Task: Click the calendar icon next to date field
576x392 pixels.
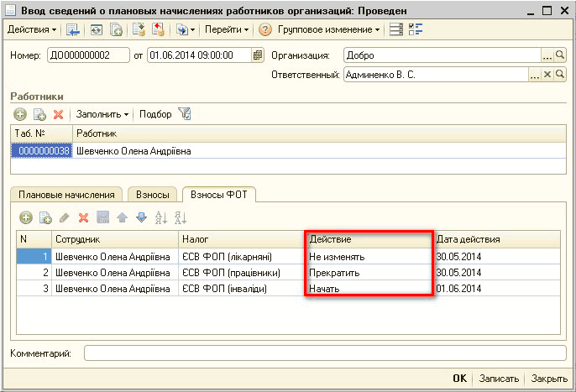Action: tap(257, 55)
